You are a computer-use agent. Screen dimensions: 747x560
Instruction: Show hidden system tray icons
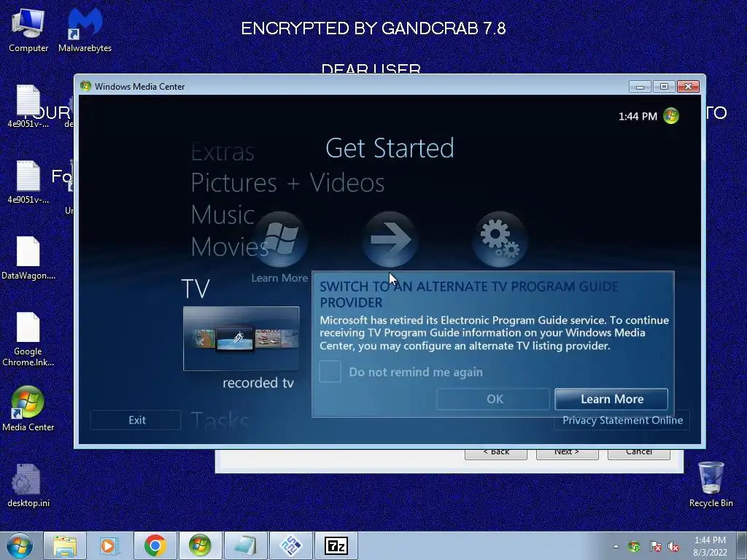pyautogui.click(x=616, y=547)
